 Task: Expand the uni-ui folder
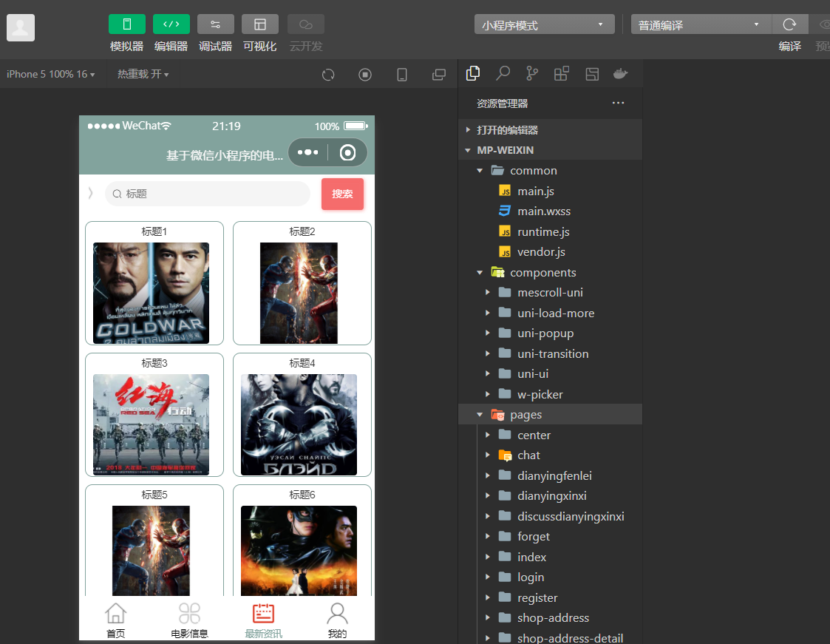click(551, 374)
